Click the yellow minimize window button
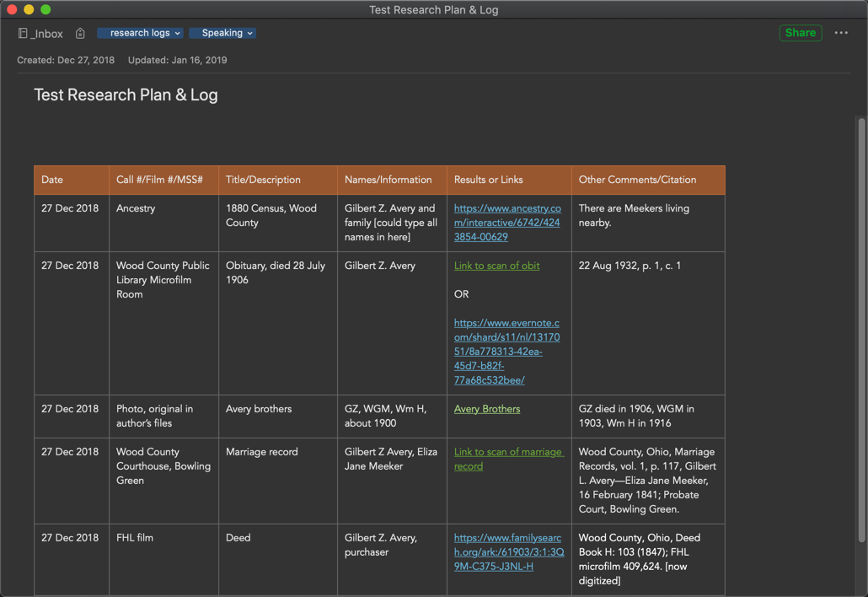 coord(29,9)
